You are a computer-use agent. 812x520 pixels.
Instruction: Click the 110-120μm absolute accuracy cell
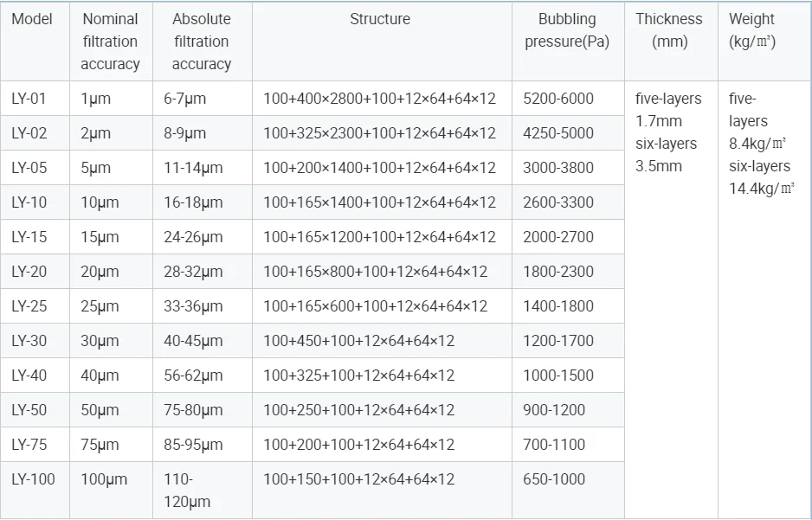(187, 491)
